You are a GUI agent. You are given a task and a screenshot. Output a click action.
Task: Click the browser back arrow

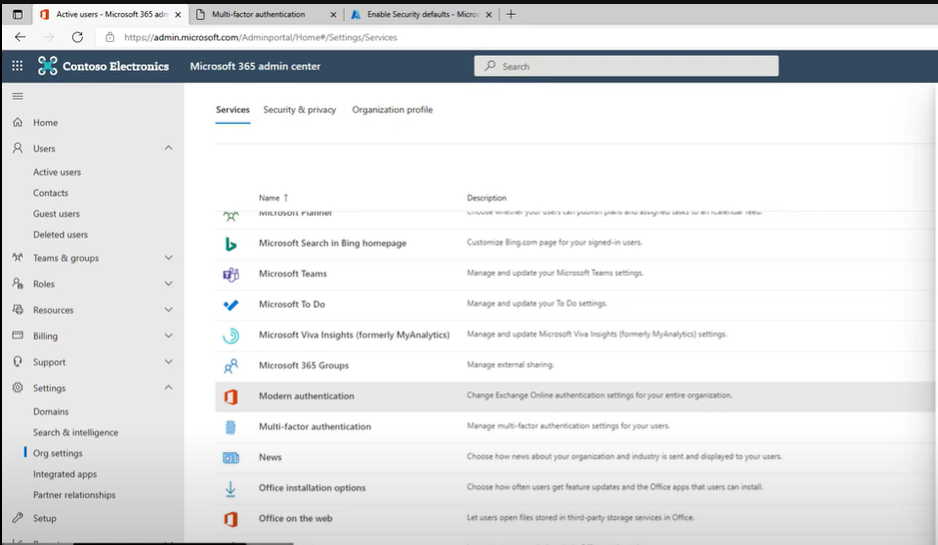[x=20, y=37]
